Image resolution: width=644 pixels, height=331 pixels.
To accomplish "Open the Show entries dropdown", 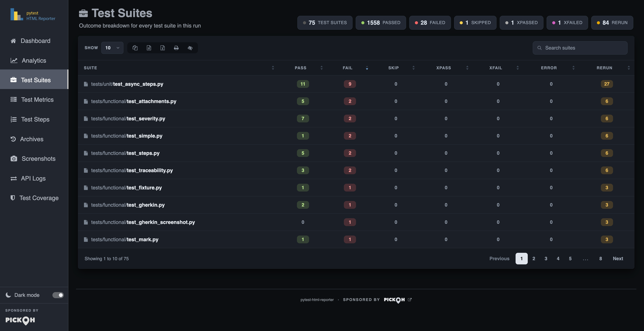I will coord(112,48).
